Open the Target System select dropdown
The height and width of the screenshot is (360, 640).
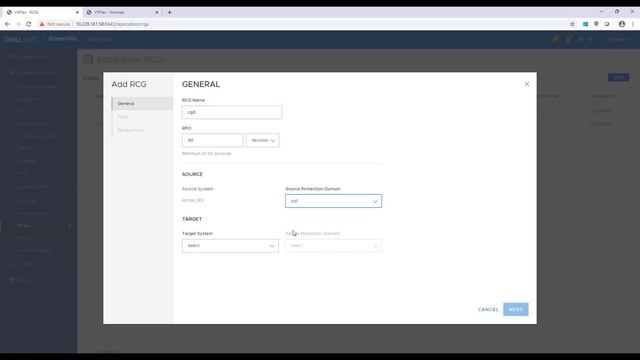pos(230,246)
